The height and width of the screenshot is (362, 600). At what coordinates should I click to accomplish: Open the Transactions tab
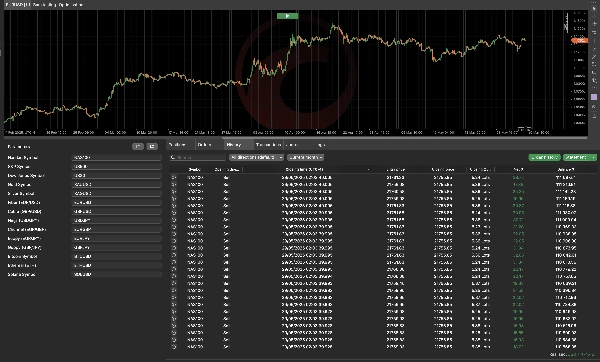[268, 145]
